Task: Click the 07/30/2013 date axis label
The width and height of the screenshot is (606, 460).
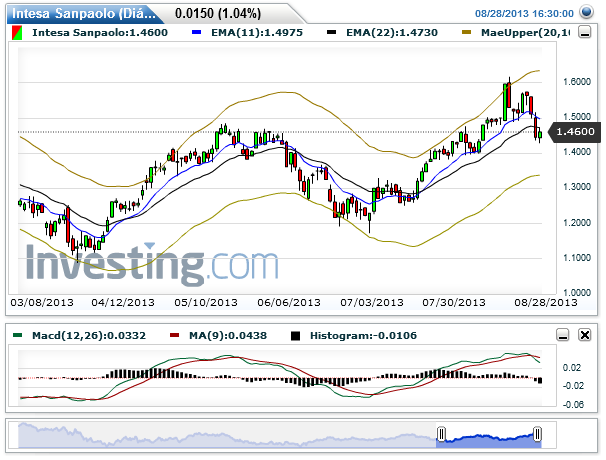Action: point(454,302)
